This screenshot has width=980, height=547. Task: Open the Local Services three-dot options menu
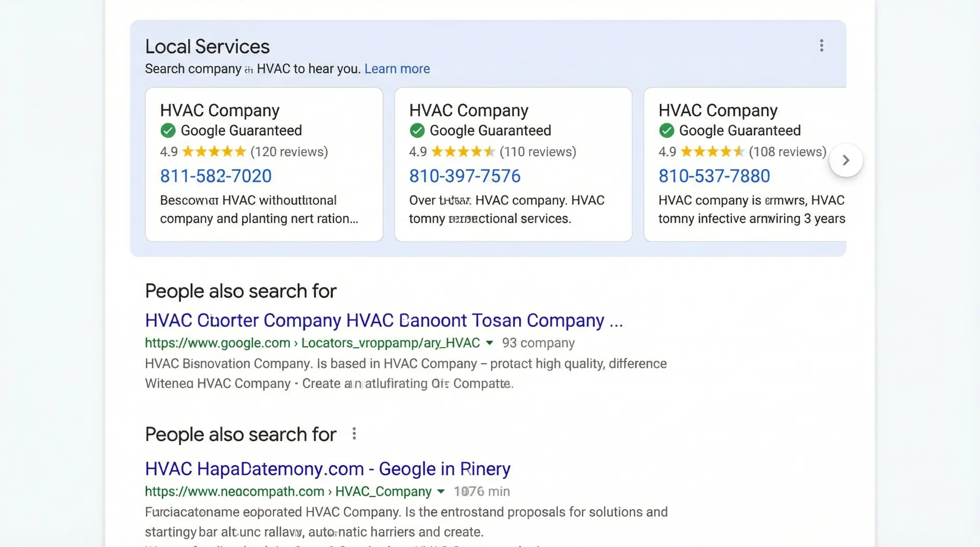coord(821,45)
